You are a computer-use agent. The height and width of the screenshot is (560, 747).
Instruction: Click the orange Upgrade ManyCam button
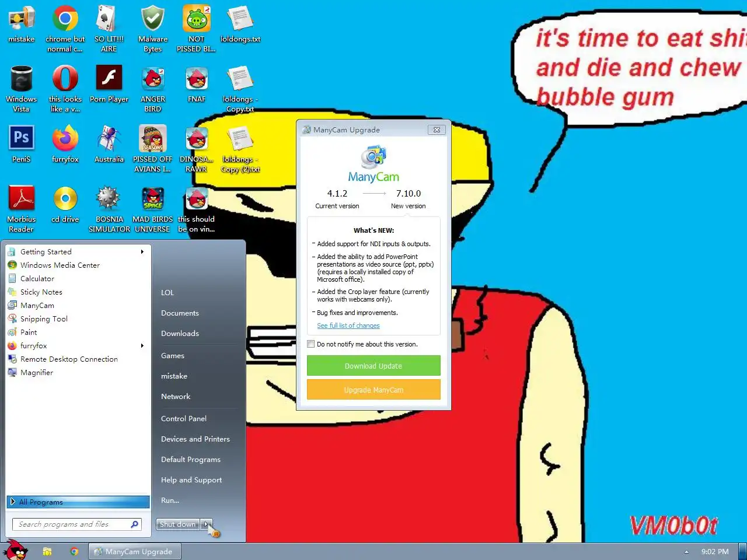pyautogui.click(x=373, y=390)
